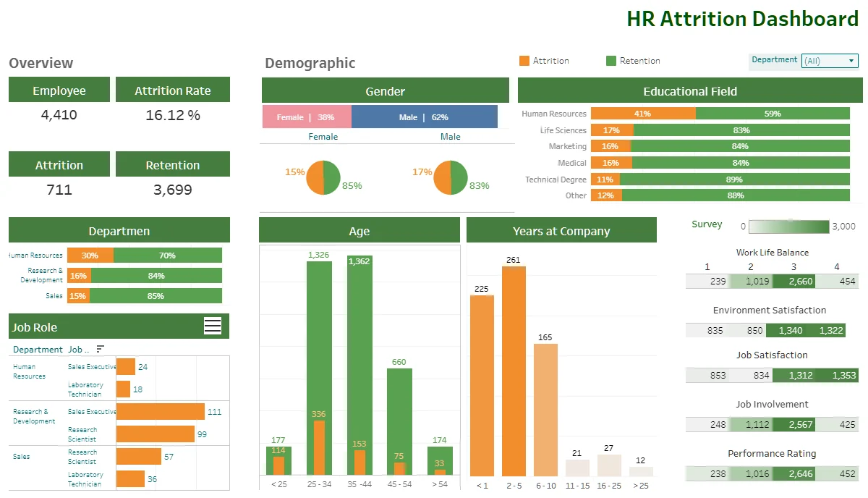The width and height of the screenshot is (868, 498).
Task: Click the orange Attrition legend swatch
Action: click(524, 61)
